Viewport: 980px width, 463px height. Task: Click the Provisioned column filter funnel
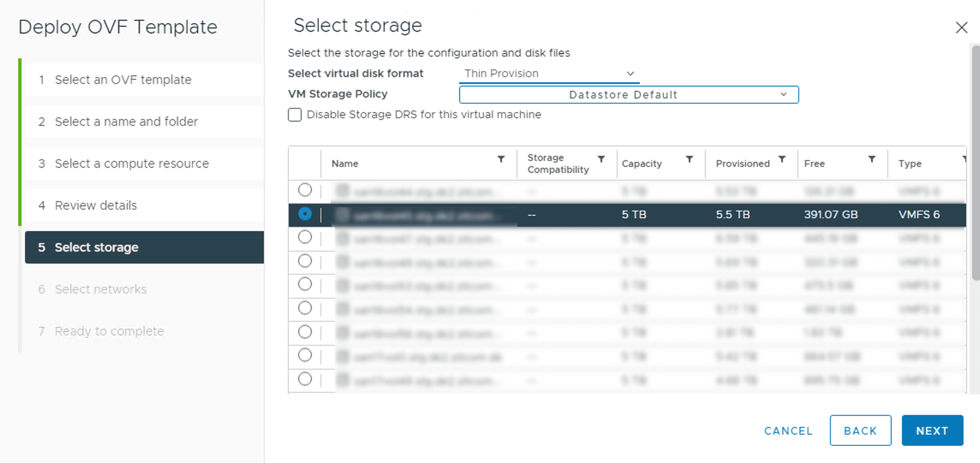(x=783, y=159)
